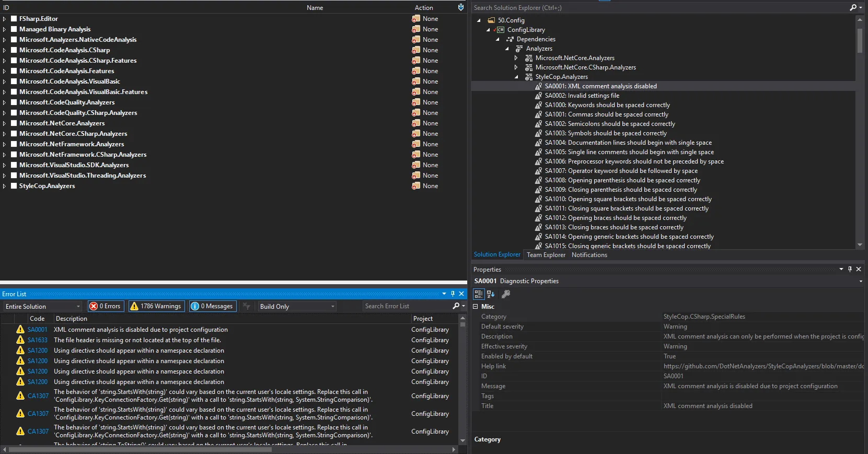This screenshot has height=454, width=868.
Task: Click the clear filters icon in Error List
Action: point(247,306)
